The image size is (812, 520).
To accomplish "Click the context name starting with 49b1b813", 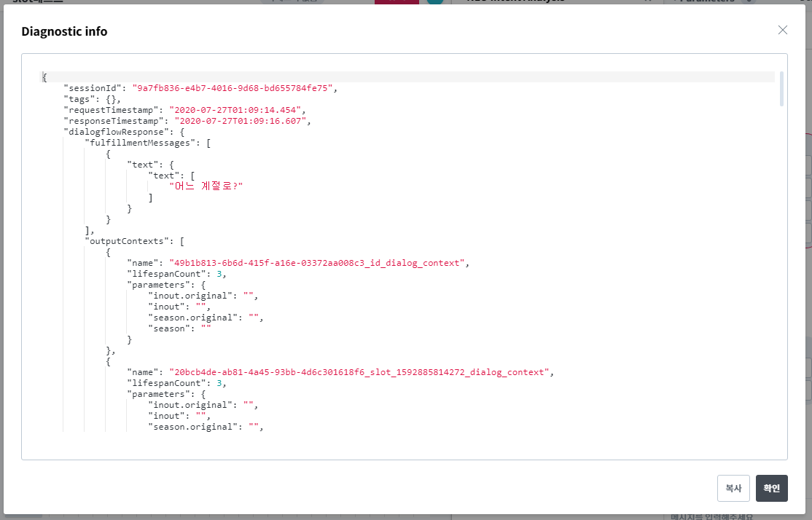I will pos(317,263).
